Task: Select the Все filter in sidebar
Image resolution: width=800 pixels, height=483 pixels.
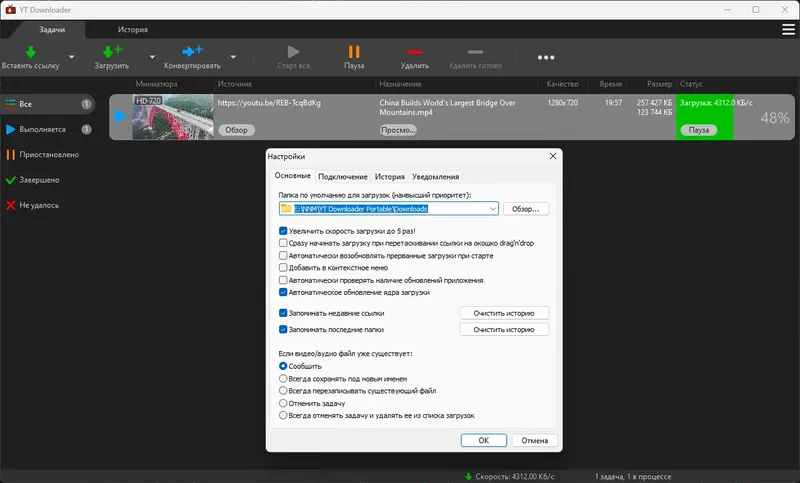Action: [48, 104]
